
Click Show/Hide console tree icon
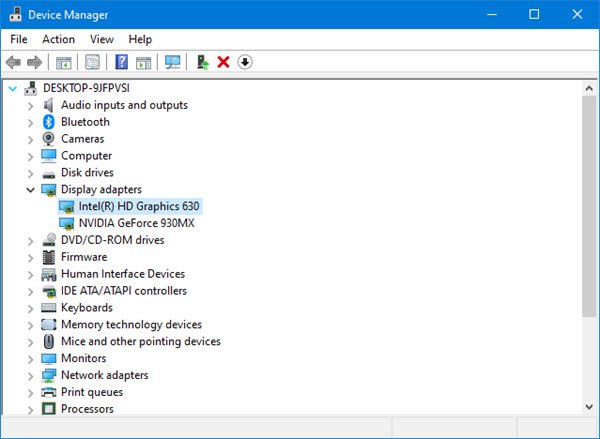pyautogui.click(x=64, y=62)
